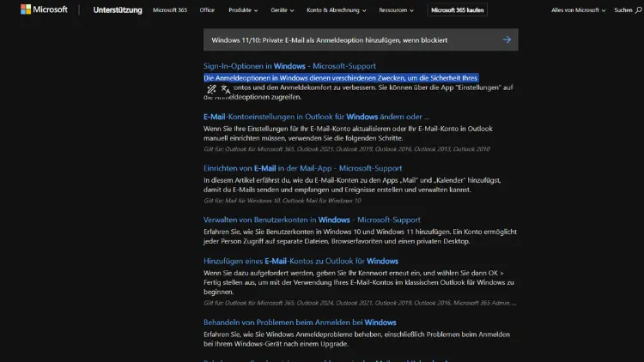Image resolution: width=644 pixels, height=362 pixels.
Task: Open the Unterstützung home link
Action: point(118,9)
